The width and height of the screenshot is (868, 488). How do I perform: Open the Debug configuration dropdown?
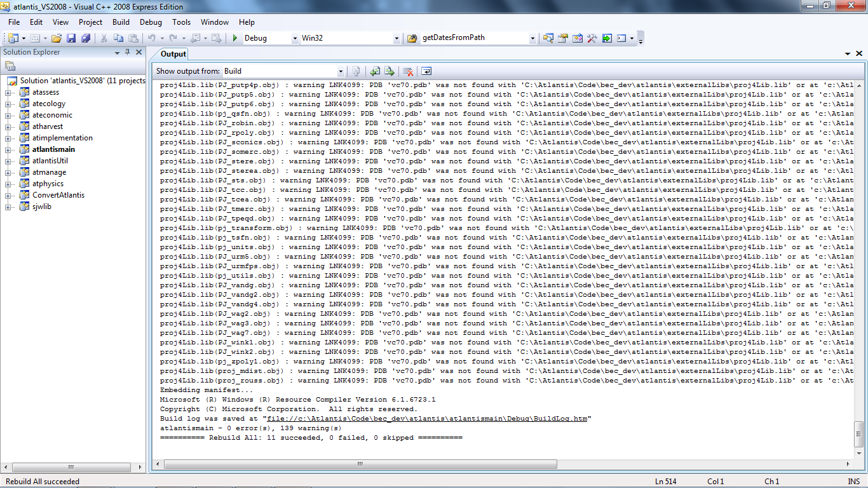tap(295, 39)
